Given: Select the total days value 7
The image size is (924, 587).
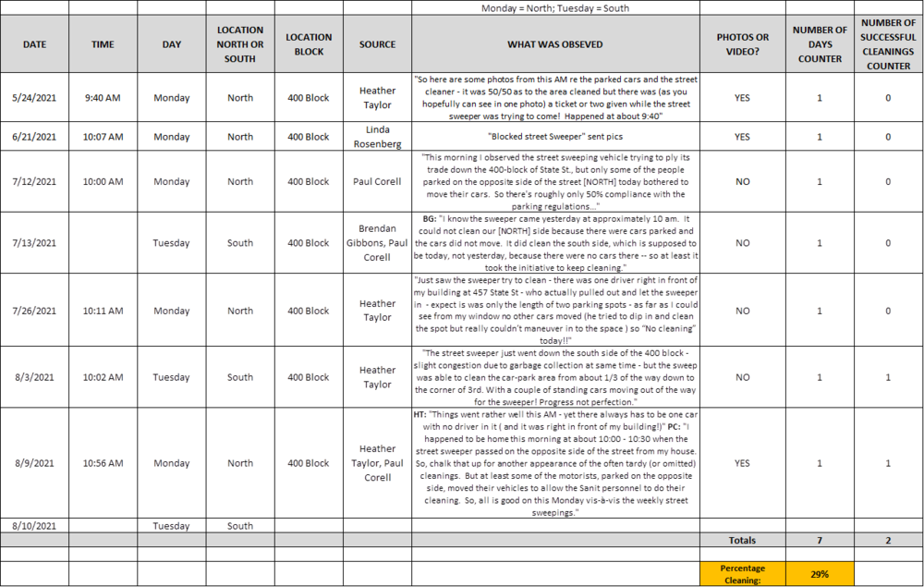Looking at the screenshot, I should (x=820, y=540).
